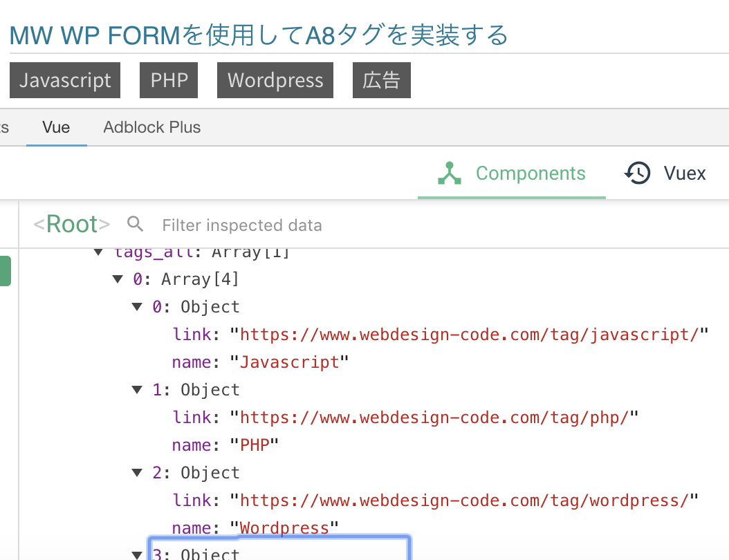This screenshot has height=560, width=729.
Task: Toggle the 3: Object entry
Action: (x=136, y=554)
